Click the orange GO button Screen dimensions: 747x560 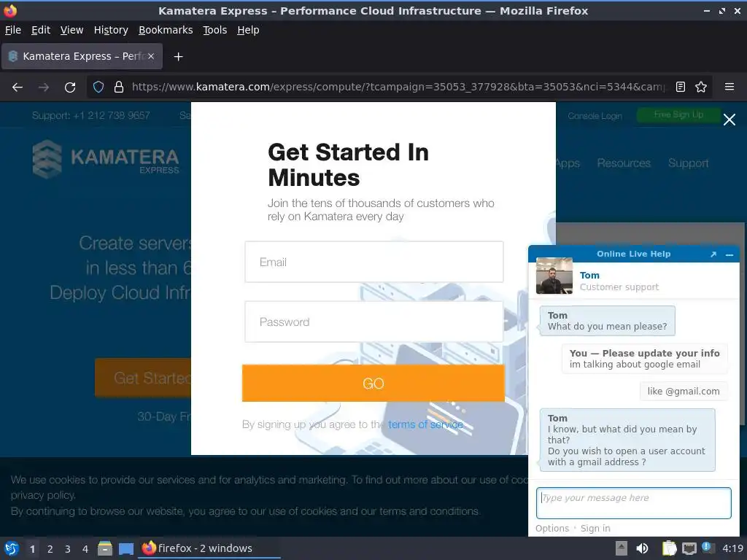tap(373, 384)
